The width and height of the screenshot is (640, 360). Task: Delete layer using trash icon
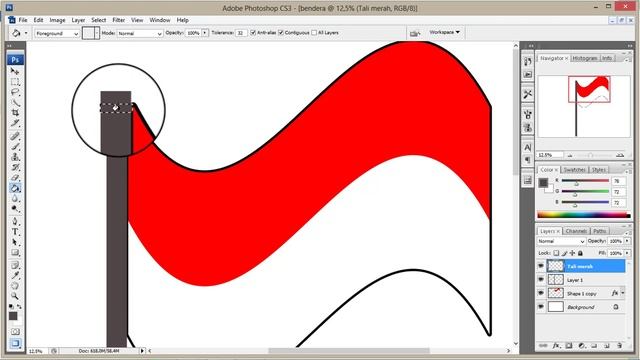point(620,346)
